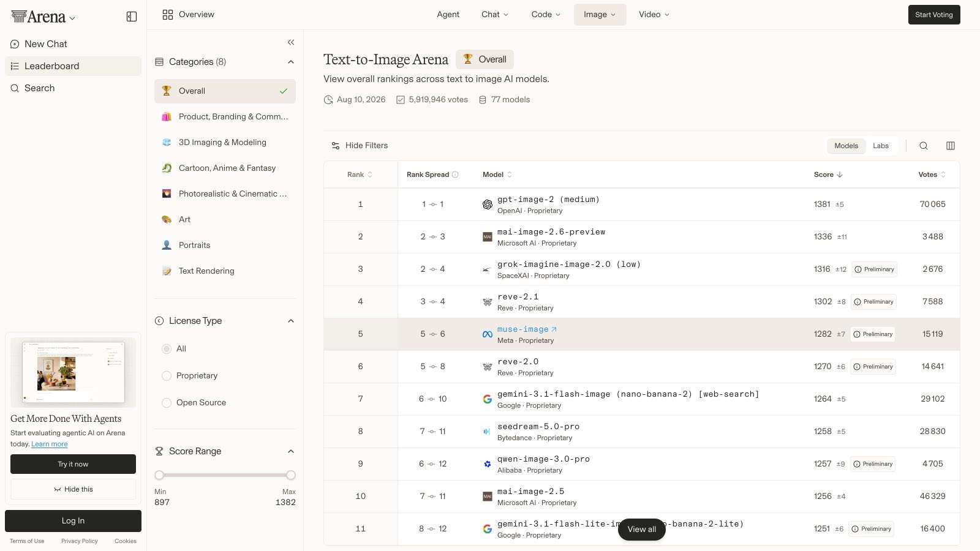Screen dimensions: 980x551
Task: Switch the view toggle to Models
Action: click(x=846, y=146)
